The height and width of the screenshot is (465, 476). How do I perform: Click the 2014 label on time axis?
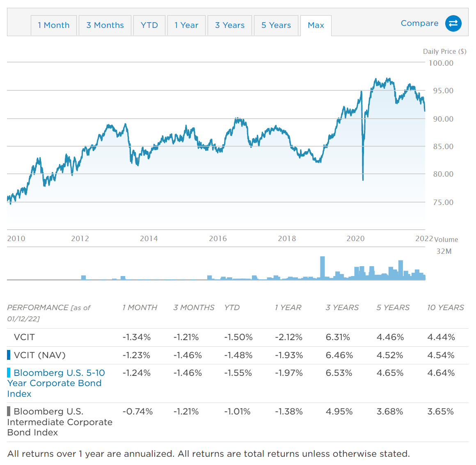149,239
